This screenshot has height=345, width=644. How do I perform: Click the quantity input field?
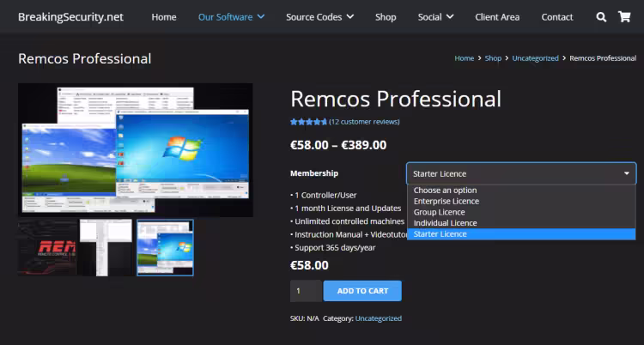tap(306, 291)
